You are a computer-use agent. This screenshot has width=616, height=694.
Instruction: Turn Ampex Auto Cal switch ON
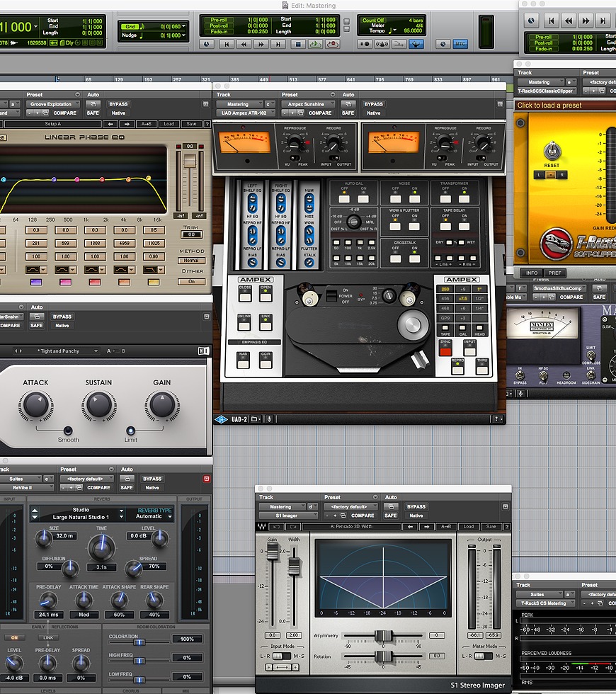[x=363, y=199]
